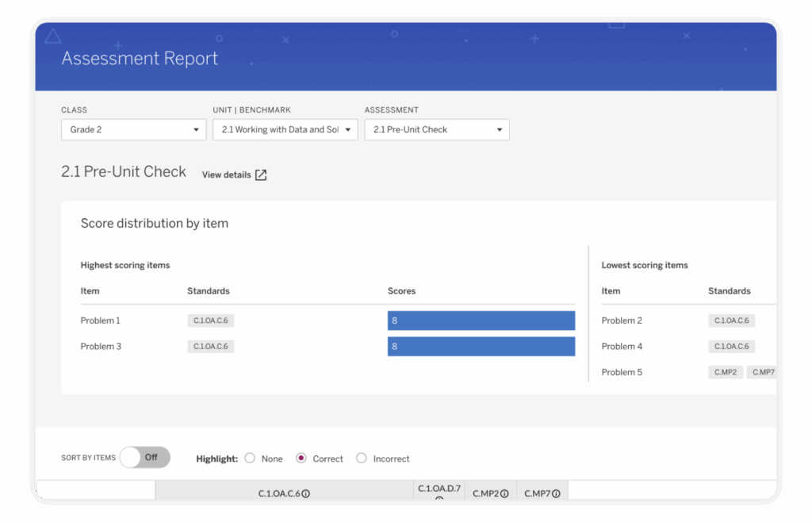Click the external link icon beside View details
The width and height of the screenshot is (812, 522).
[x=261, y=175]
